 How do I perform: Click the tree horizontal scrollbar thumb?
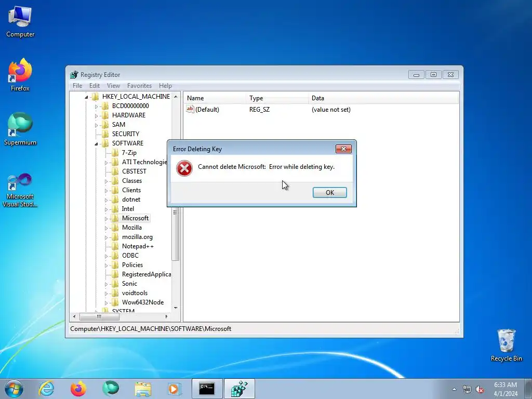pyautogui.click(x=99, y=316)
